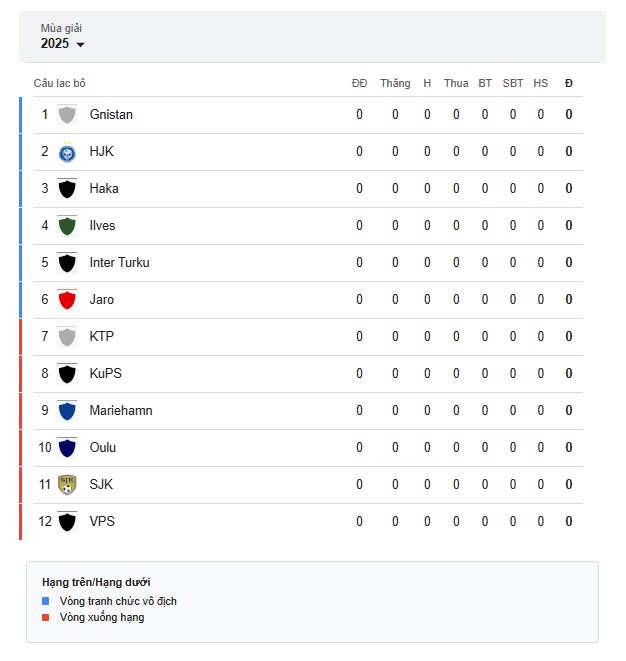Click the blue championship round legend swatch
The height and width of the screenshot is (661, 626).
46,601
